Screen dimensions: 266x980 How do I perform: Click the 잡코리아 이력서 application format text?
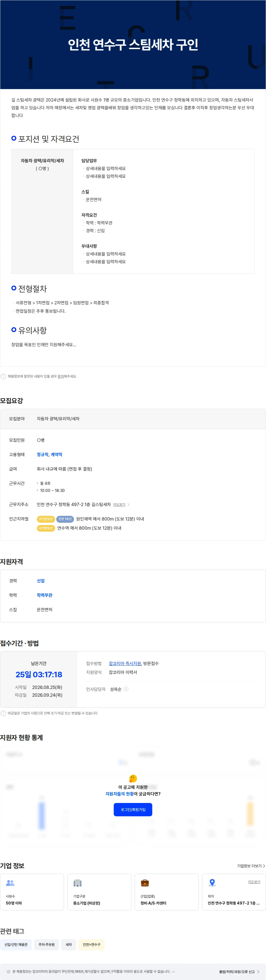123,673
